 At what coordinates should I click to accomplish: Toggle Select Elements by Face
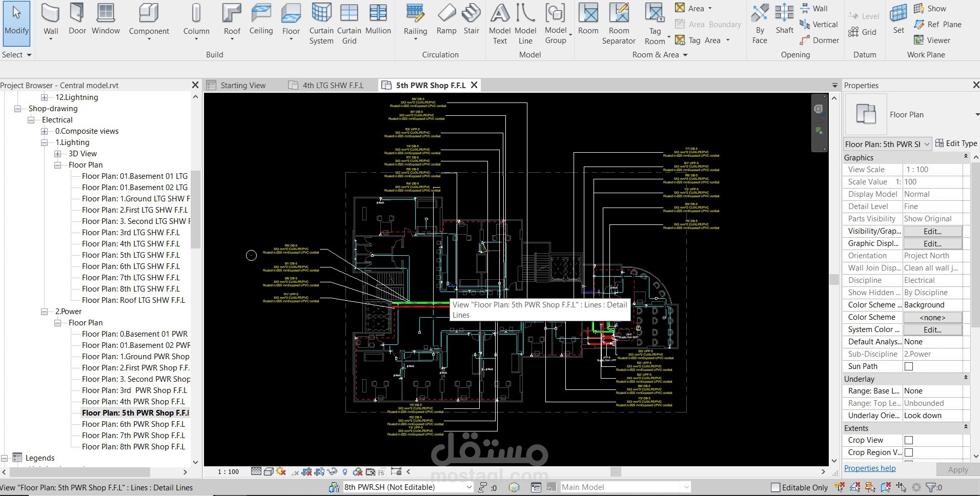(886, 487)
